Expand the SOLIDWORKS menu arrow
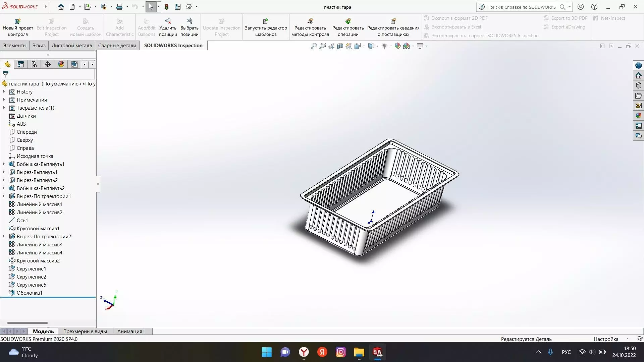The image size is (644, 362). point(46,7)
